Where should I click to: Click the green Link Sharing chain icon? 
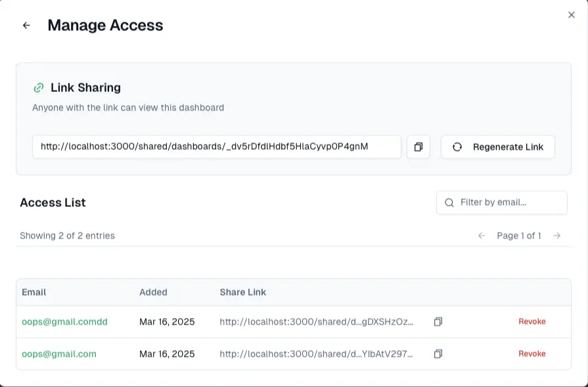tap(39, 87)
